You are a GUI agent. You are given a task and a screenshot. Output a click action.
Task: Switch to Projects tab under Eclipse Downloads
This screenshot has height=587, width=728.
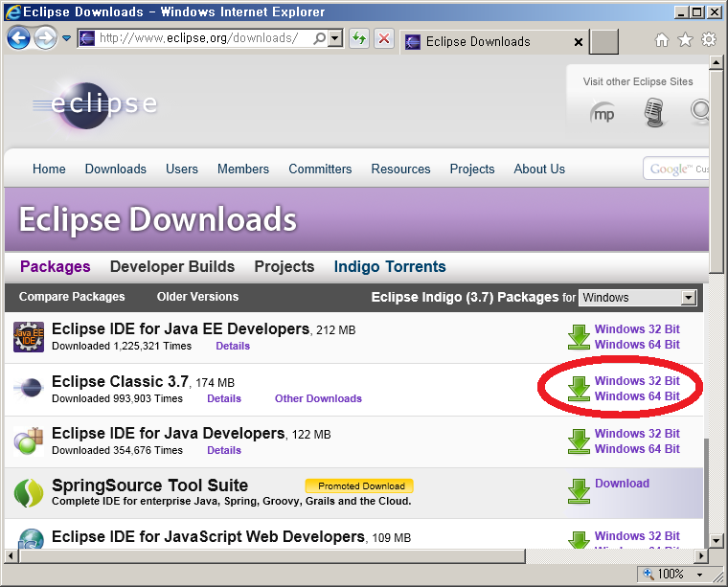tap(284, 266)
